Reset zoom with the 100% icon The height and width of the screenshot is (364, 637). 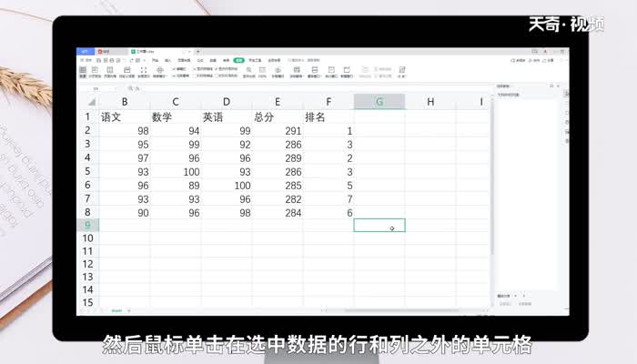(x=262, y=69)
